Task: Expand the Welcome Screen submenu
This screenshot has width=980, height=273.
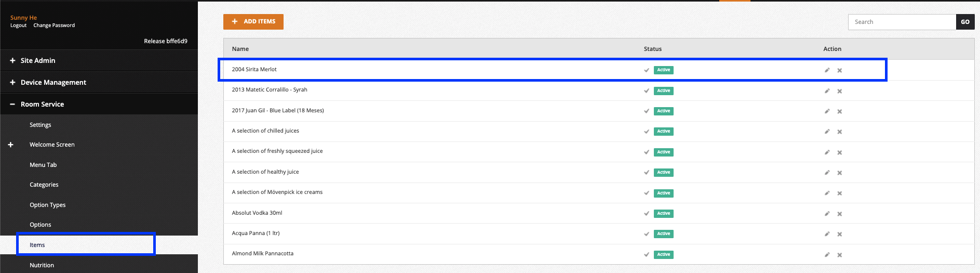Action: tap(10, 145)
